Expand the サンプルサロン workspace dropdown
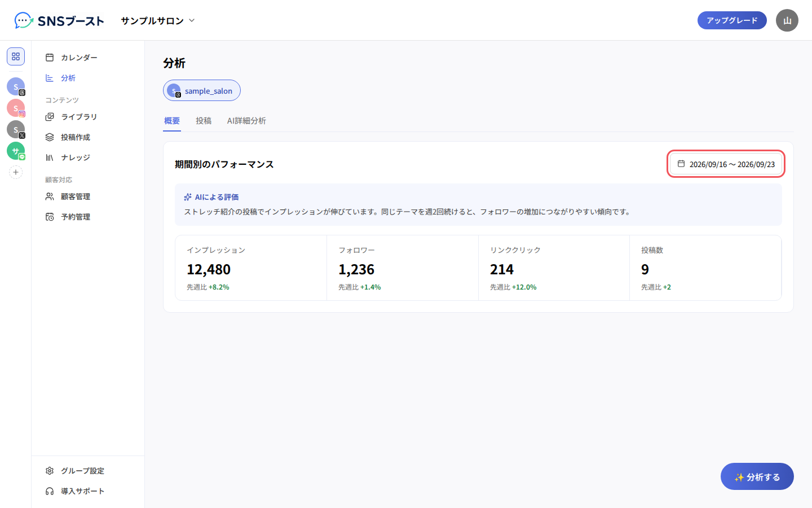Viewport: 812px width, 508px height. point(158,20)
